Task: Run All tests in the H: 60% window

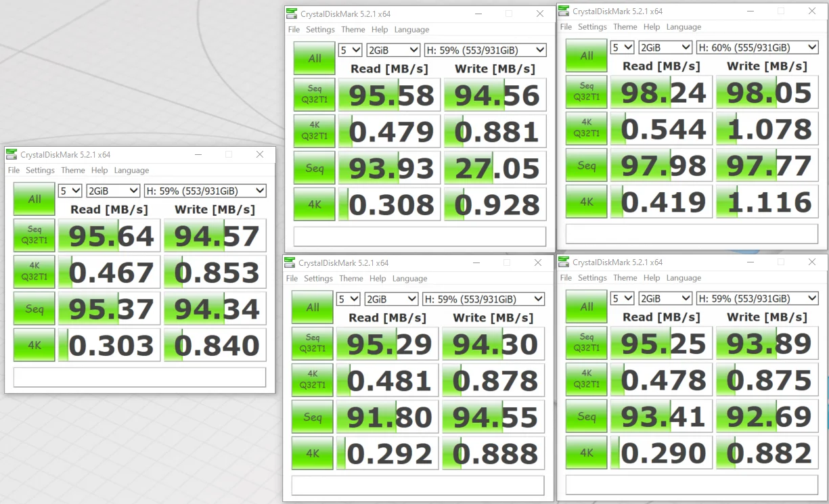Action: tap(587, 55)
